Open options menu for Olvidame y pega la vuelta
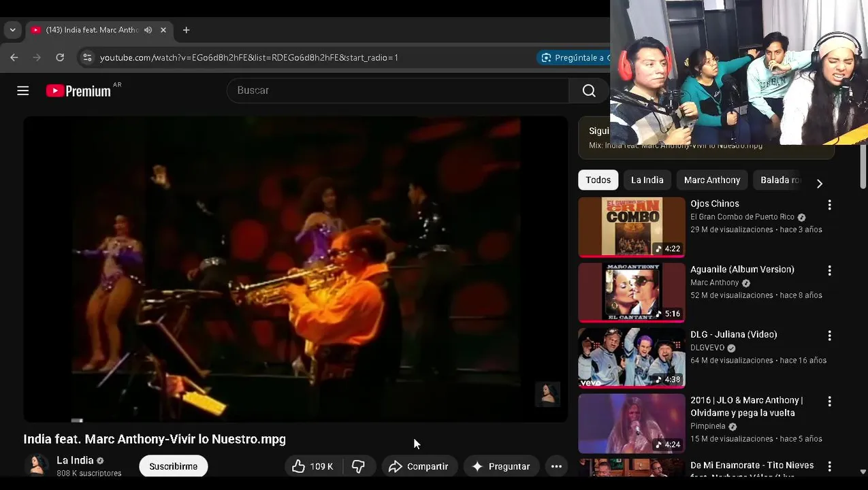868x490 pixels. click(829, 401)
